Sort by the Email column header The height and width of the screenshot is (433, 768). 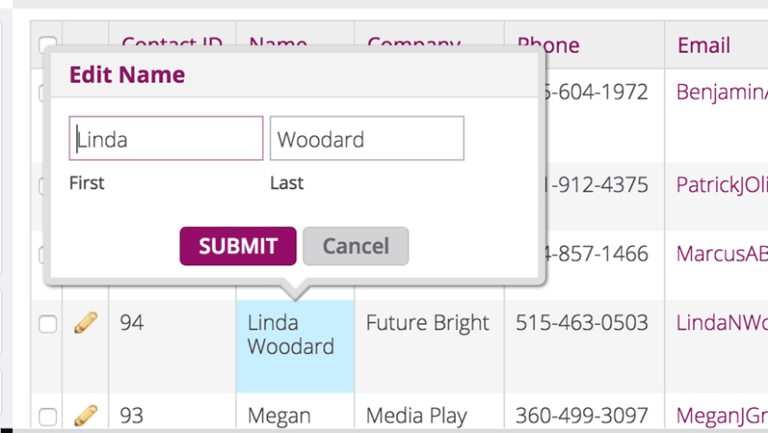click(704, 45)
